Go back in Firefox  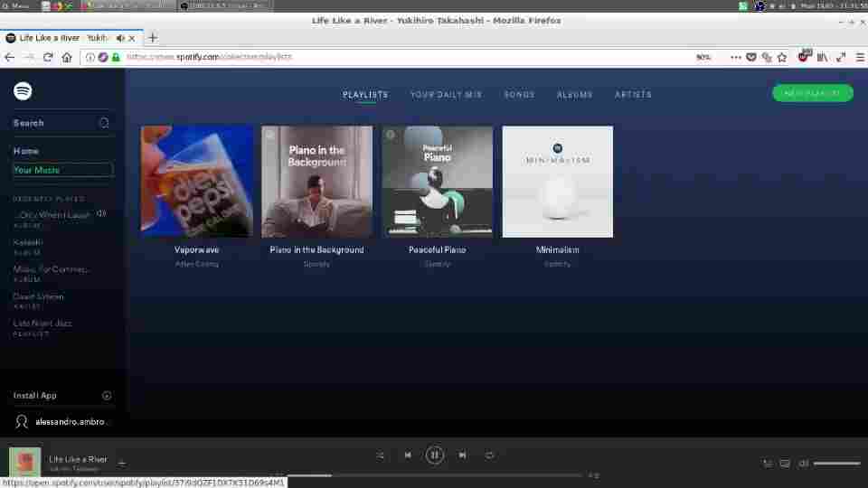(x=9, y=57)
